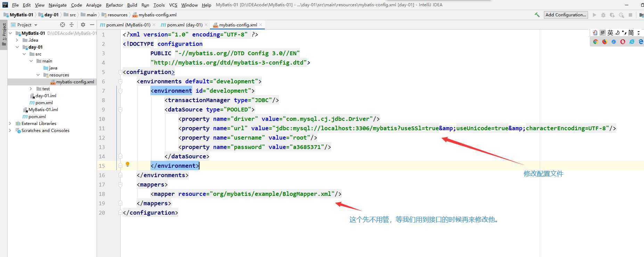Screen dimensions: 644x257
Task: Hide the Project panel with minus icon
Action: point(92,25)
